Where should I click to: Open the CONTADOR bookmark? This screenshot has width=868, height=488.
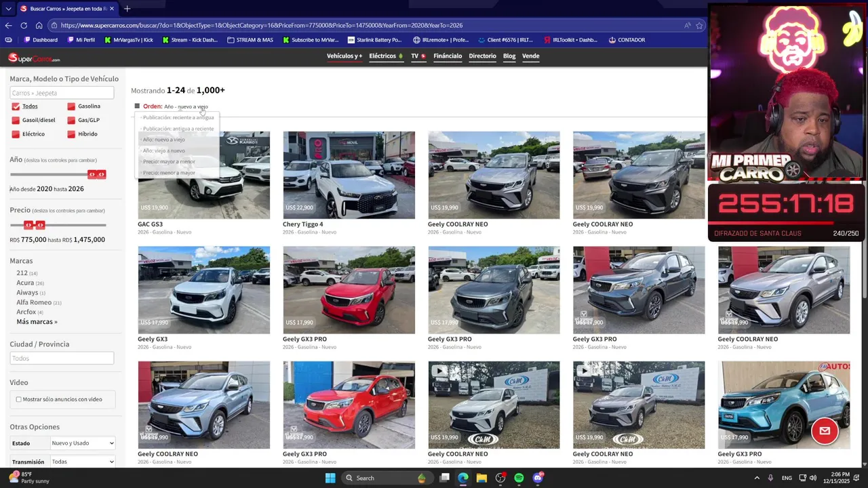coord(627,40)
